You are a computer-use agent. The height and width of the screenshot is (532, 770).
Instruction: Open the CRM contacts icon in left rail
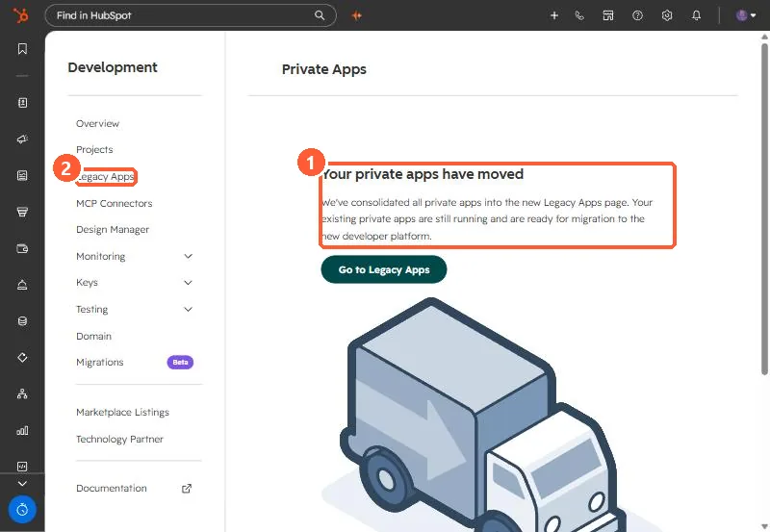(x=22, y=103)
